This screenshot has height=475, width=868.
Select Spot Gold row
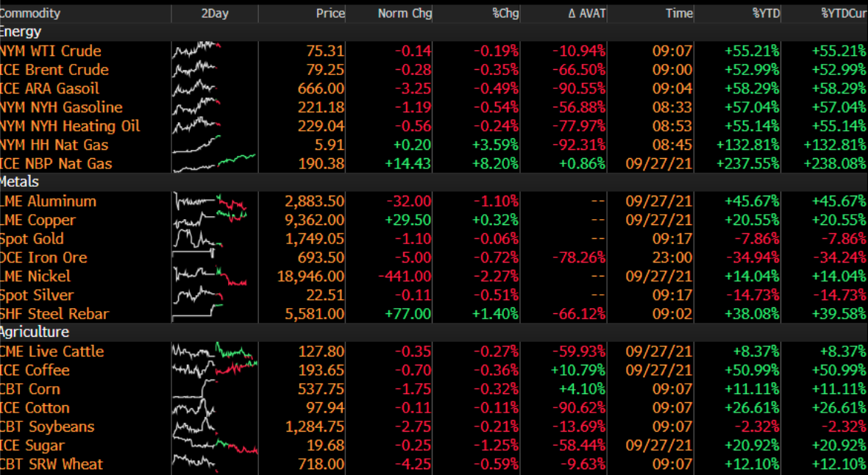[x=434, y=239]
